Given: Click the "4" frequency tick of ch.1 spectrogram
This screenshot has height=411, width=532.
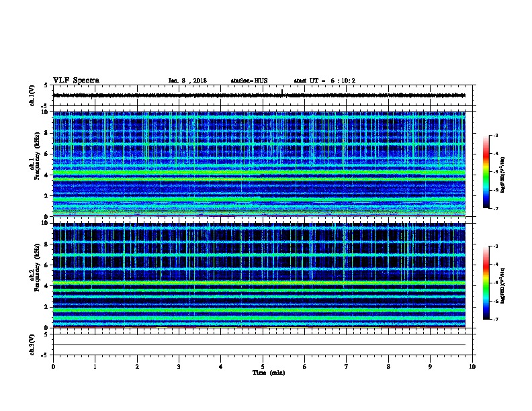Looking at the screenshot, I should pos(47,175).
